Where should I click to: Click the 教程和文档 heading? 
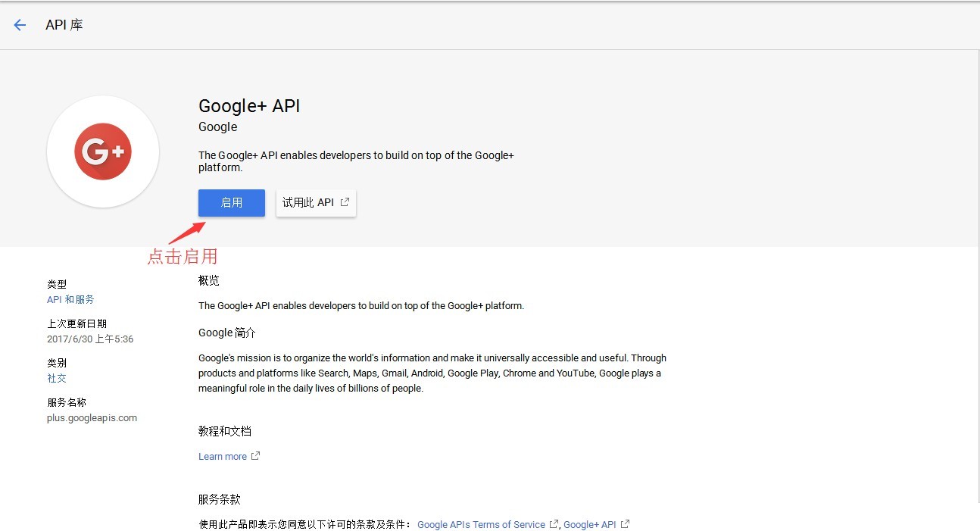click(225, 432)
